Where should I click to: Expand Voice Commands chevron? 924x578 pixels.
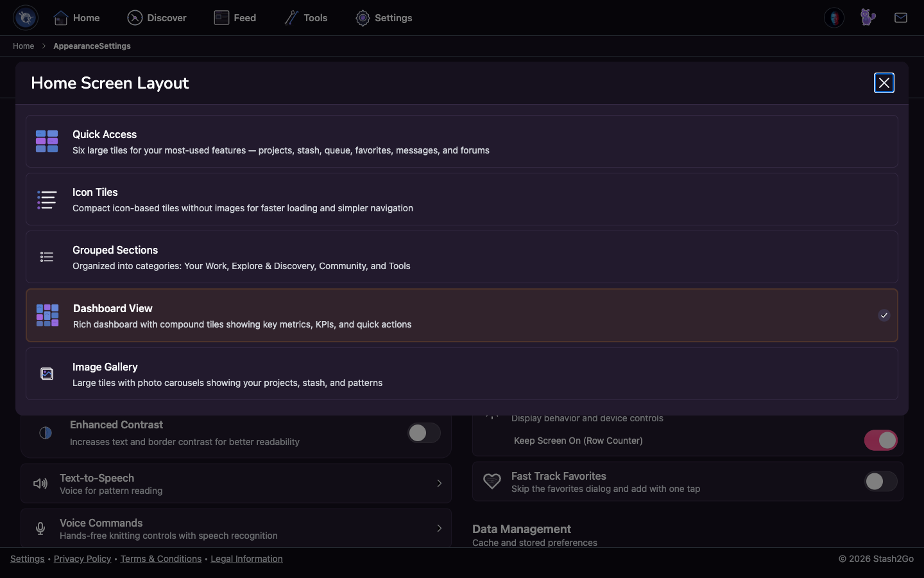pyautogui.click(x=440, y=529)
